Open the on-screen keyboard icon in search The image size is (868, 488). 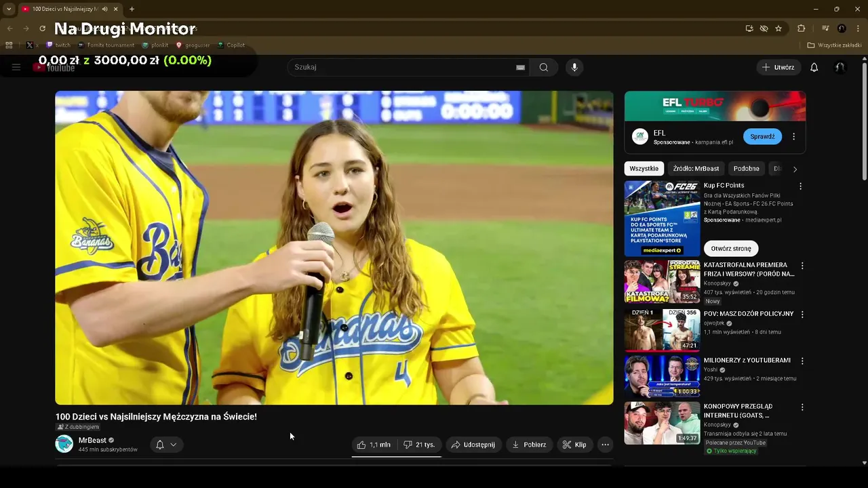pyautogui.click(x=520, y=67)
